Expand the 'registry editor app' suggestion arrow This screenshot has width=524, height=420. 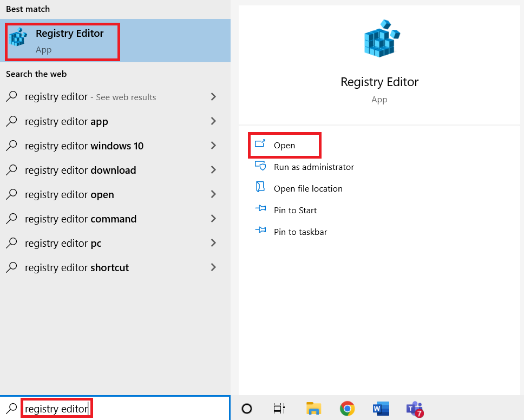213,121
